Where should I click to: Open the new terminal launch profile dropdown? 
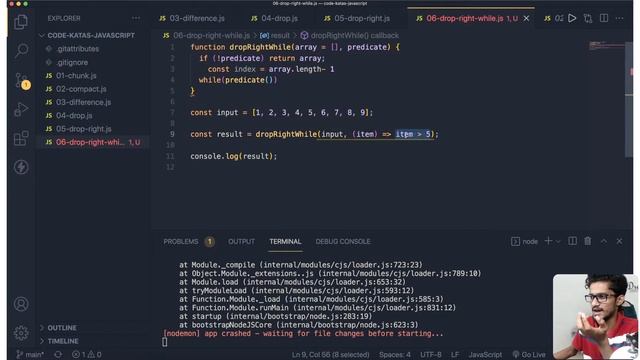click(x=558, y=242)
